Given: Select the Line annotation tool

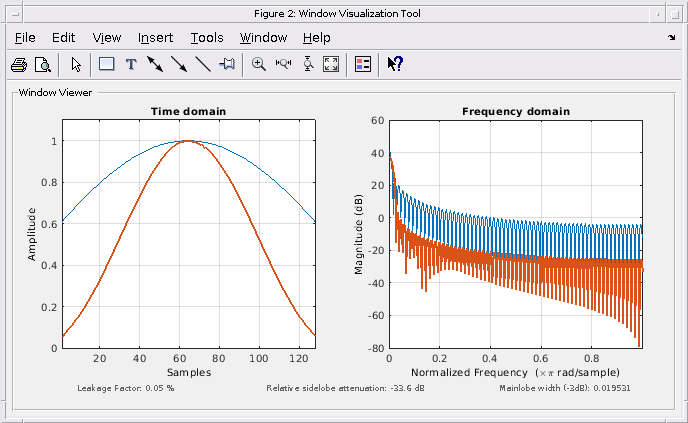Looking at the screenshot, I should pyautogui.click(x=203, y=64).
